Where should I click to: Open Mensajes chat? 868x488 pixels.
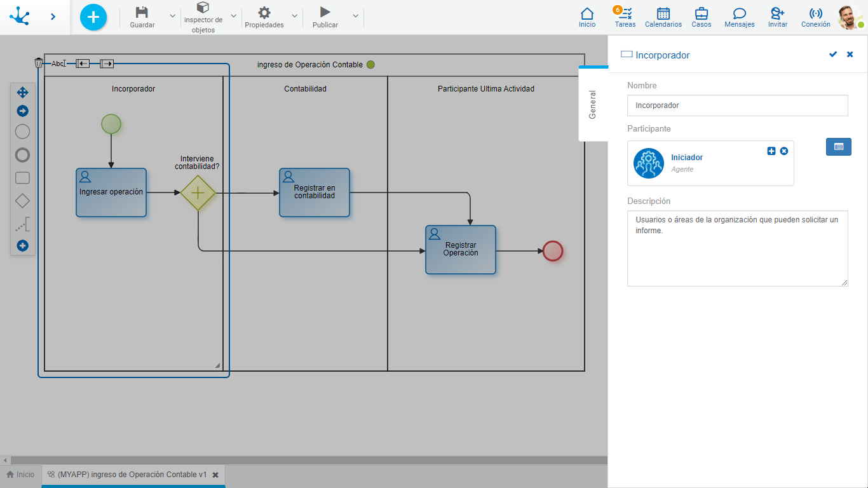tap(740, 18)
